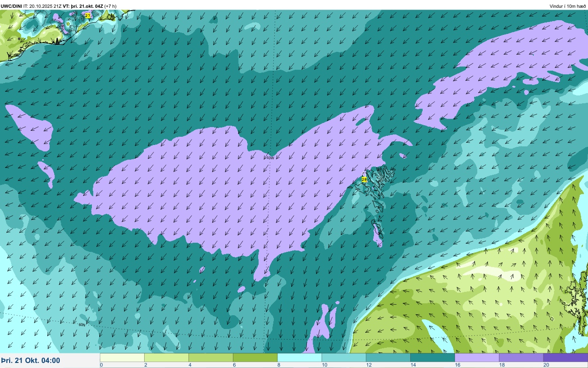The image size is (588, 368).
Task: Select the 0–2 pale yellow legend swatch
Action: click(122, 357)
